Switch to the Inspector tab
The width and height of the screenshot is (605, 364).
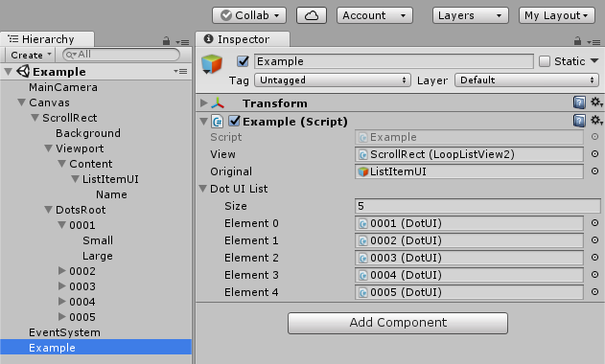click(243, 39)
